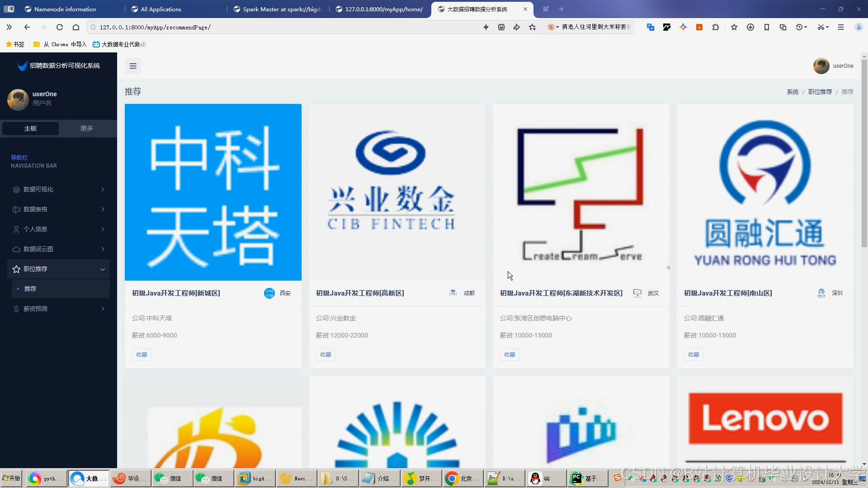
Task: Click the 个人信息 user icon
Action: coord(15,229)
